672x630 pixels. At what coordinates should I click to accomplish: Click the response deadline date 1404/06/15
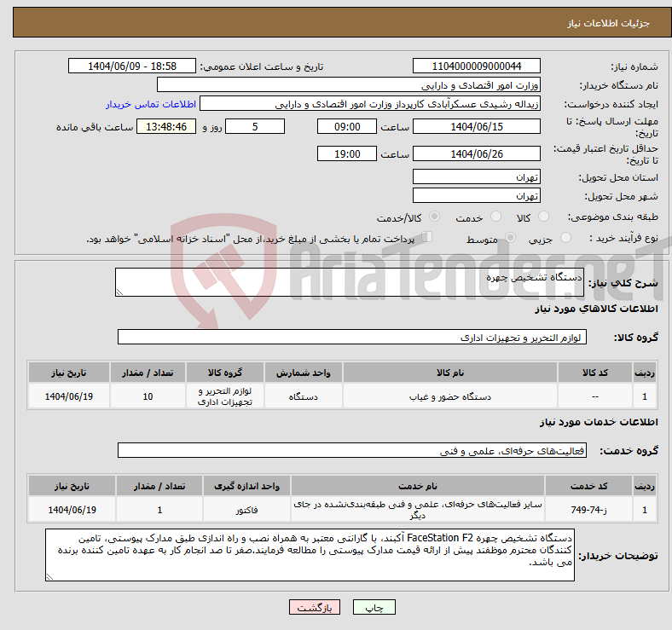(x=476, y=126)
